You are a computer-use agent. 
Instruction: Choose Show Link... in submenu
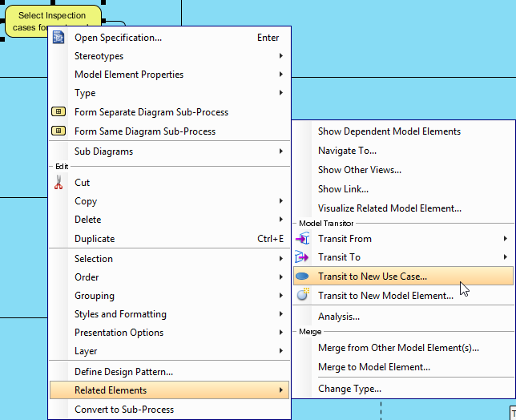403,189
